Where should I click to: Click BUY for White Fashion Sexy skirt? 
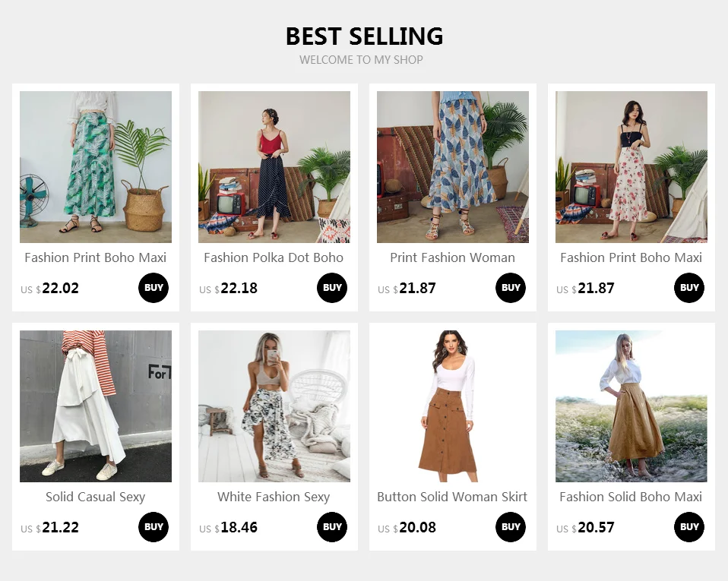[x=332, y=527]
